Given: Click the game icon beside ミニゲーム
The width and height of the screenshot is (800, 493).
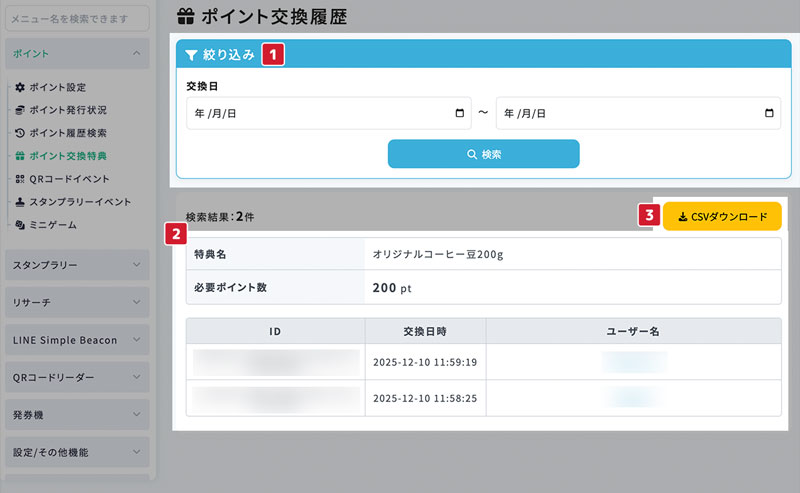Looking at the screenshot, I should [x=20, y=225].
